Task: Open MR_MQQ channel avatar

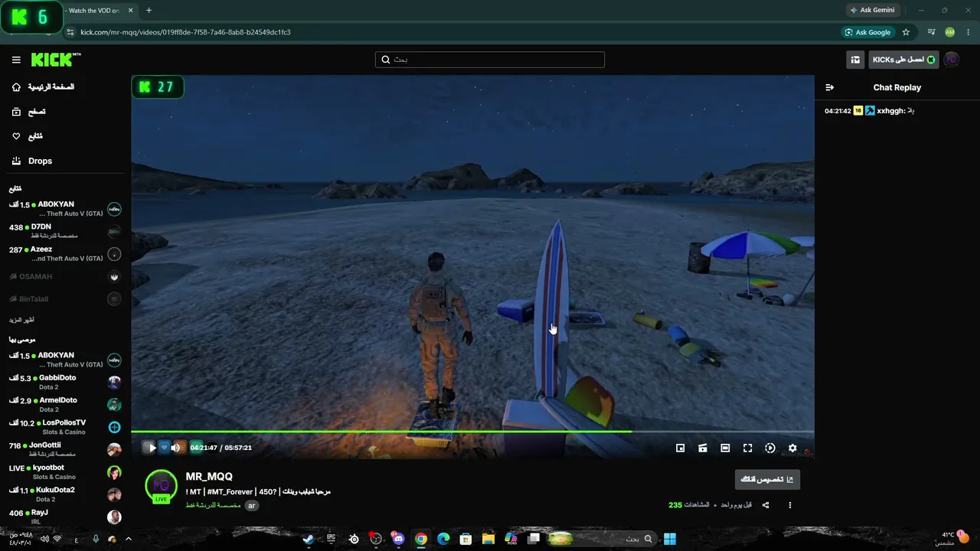Action: [161, 486]
